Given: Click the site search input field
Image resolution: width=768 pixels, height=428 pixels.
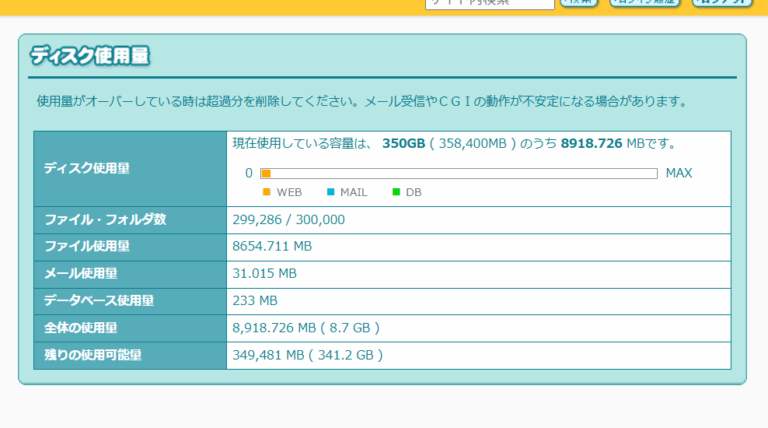Looking at the screenshot, I should coord(489,3).
